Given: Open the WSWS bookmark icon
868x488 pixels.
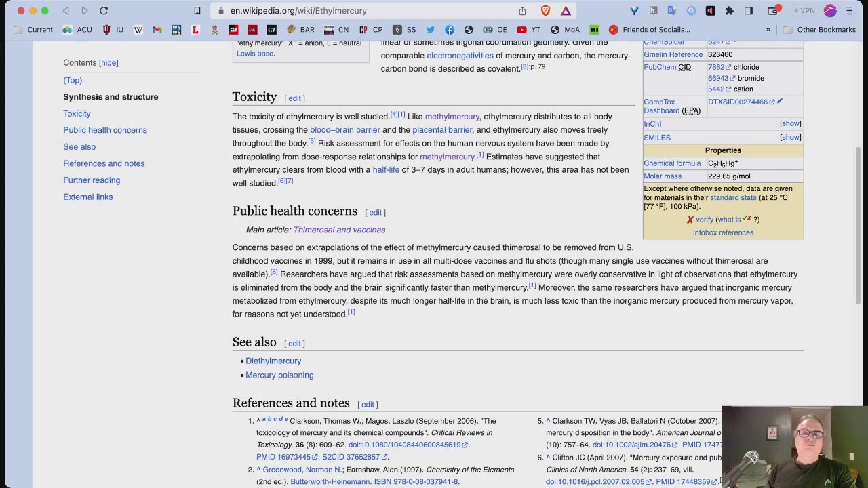Looking at the screenshot, I should tap(176, 30).
